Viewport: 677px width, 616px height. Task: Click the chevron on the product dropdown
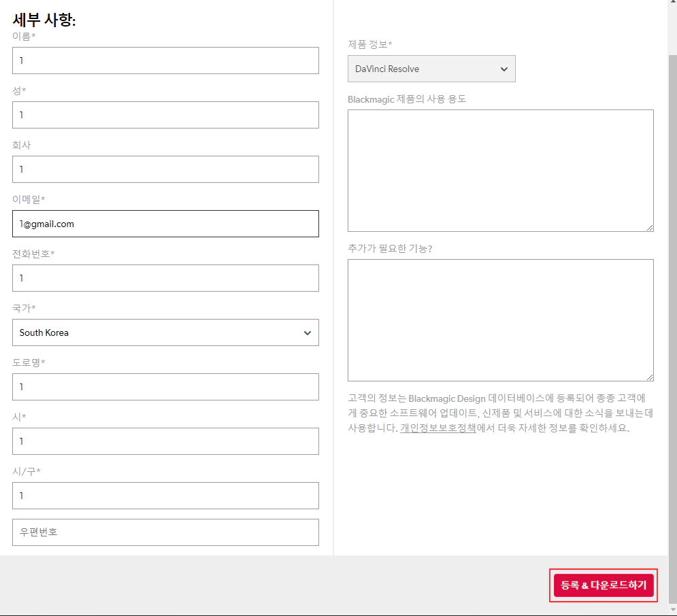(504, 69)
